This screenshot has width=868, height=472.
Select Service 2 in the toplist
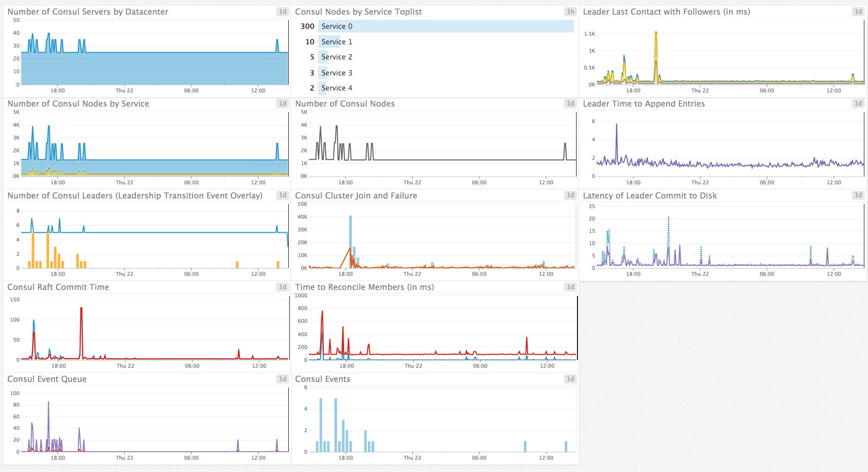[336, 57]
